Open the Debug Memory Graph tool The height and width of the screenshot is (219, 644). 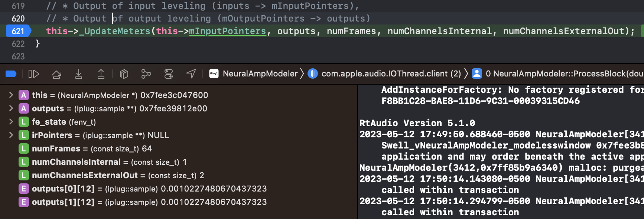[x=146, y=74]
